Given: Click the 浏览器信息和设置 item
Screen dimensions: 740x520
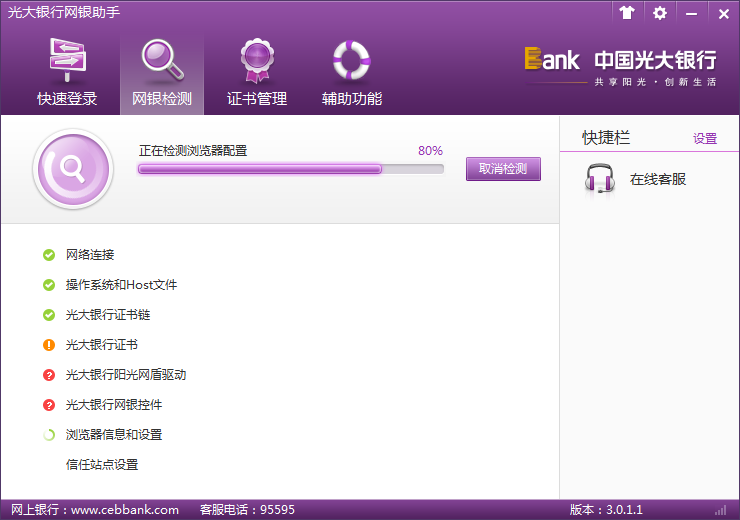Looking at the screenshot, I should point(114,435).
